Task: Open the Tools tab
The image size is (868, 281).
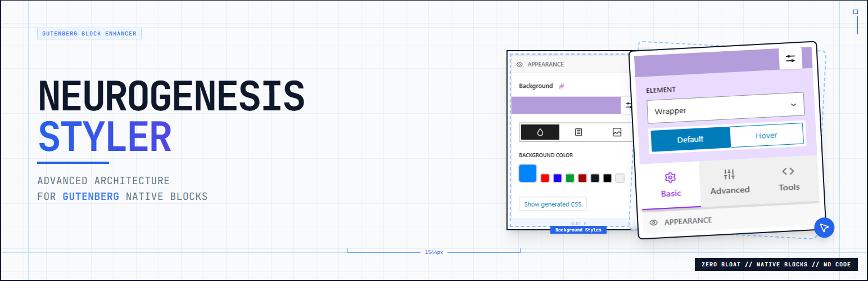Action: click(789, 179)
